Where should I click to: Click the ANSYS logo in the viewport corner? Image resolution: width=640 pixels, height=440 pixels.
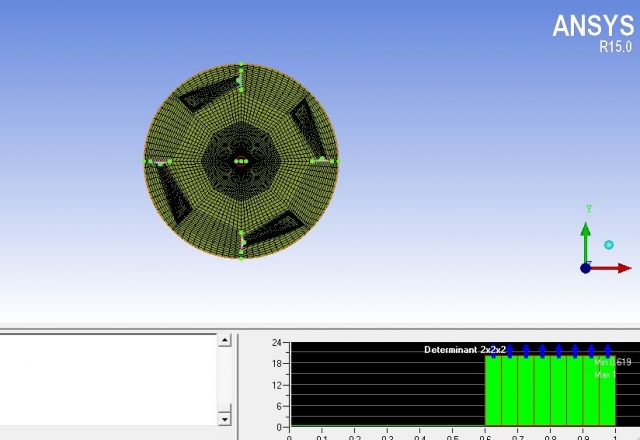[x=593, y=25]
